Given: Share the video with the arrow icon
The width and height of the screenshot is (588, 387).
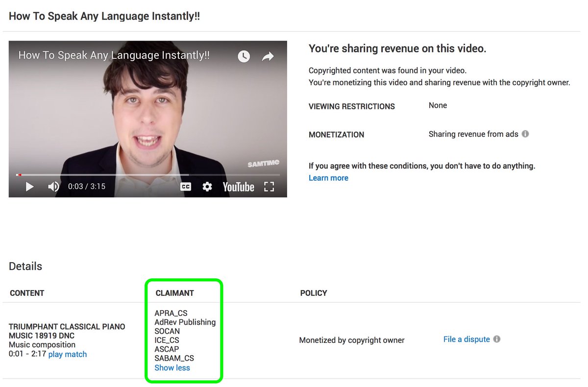Looking at the screenshot, I should (268, 57).
